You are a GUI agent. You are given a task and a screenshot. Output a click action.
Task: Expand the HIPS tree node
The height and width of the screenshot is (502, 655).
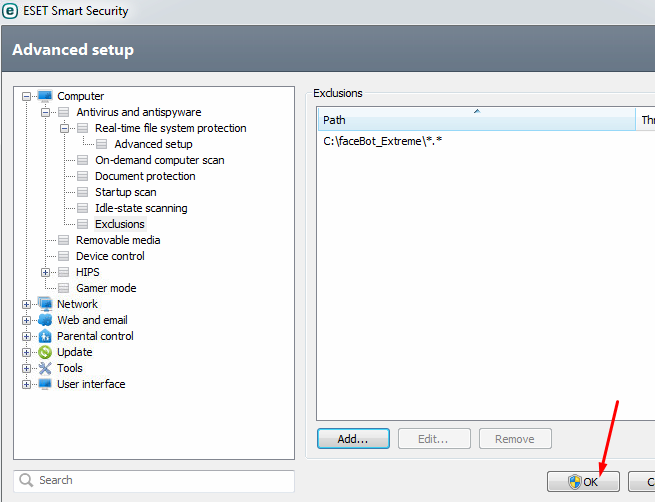click(46, 273)
